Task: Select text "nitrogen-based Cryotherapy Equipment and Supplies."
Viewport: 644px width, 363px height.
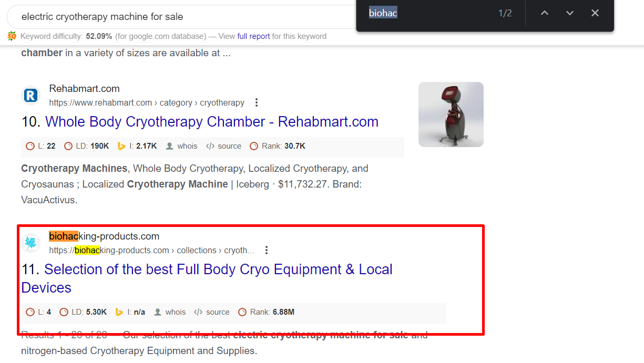Action: 139,350
